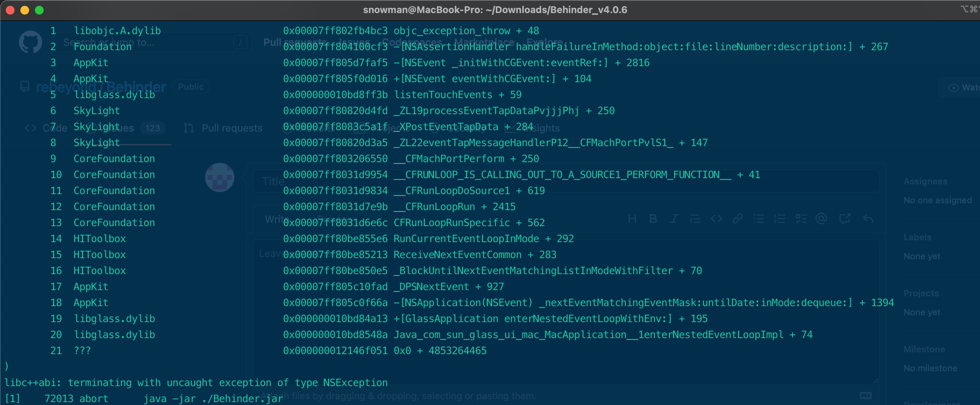Image resolution: width=980 pixels, height=405 pixels.
Task: Create a numbered list
Action: tap(780, 218)
